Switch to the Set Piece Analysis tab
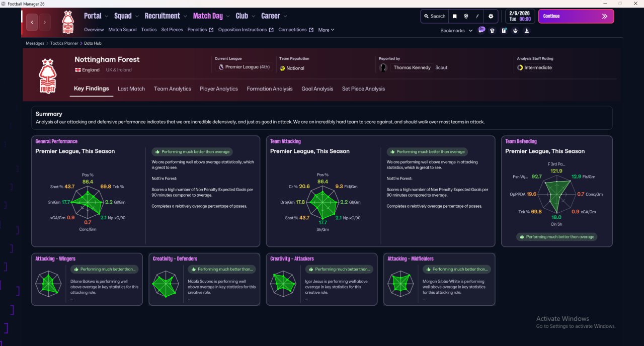This screenshot has height=346, width=644. 363,89
